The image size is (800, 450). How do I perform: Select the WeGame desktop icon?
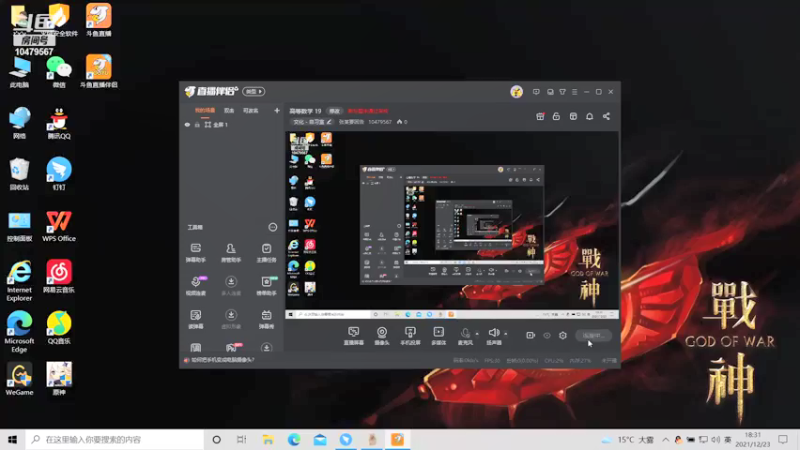tap(19, 379)
